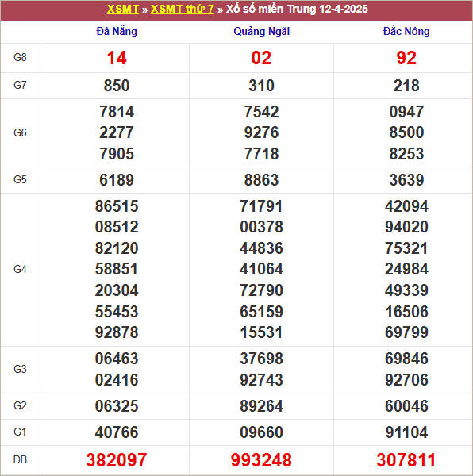
Task: Click the G3 result 37698
Action: click(x=261, y=359)
